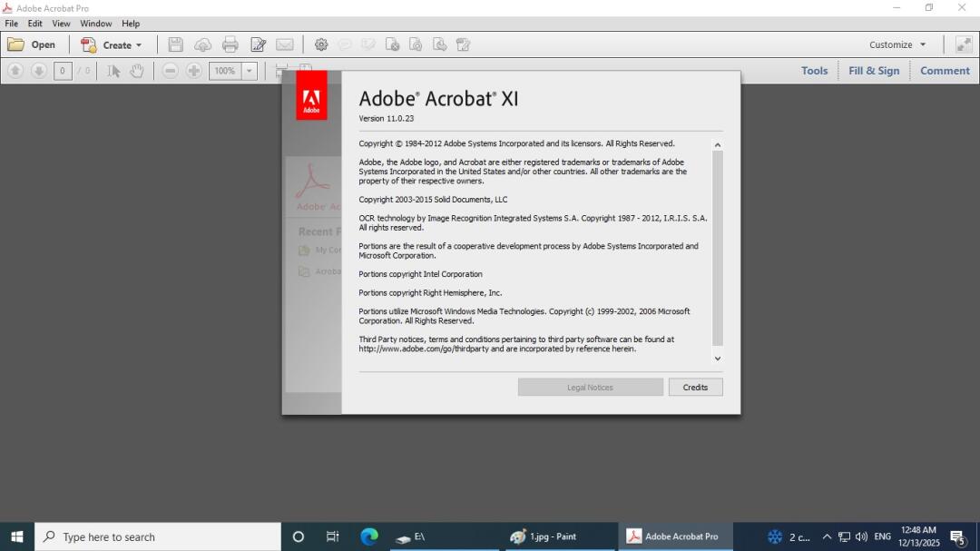The image size is (980, 551).
Task: Show hidden system tray icons
Action: click(827, 536)
